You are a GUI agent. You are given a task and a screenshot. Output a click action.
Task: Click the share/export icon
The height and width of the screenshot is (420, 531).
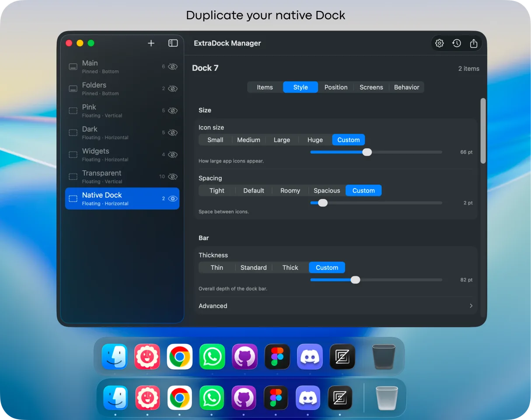click(474, 43)
